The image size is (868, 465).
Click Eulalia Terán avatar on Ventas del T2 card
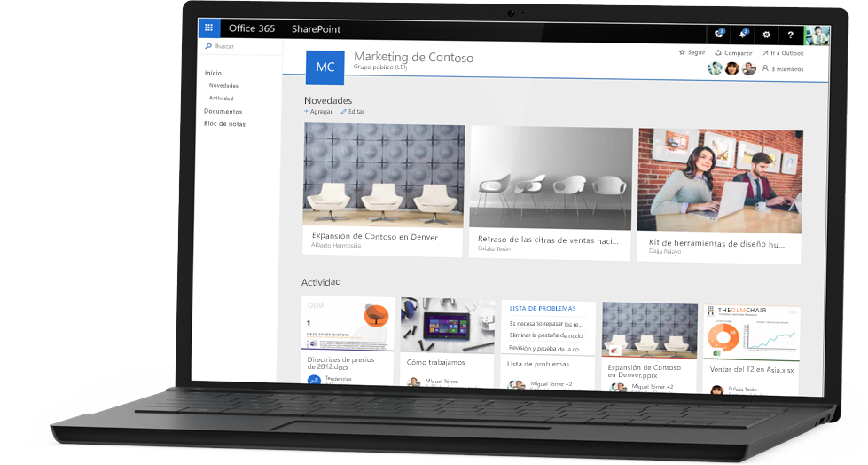717,390
